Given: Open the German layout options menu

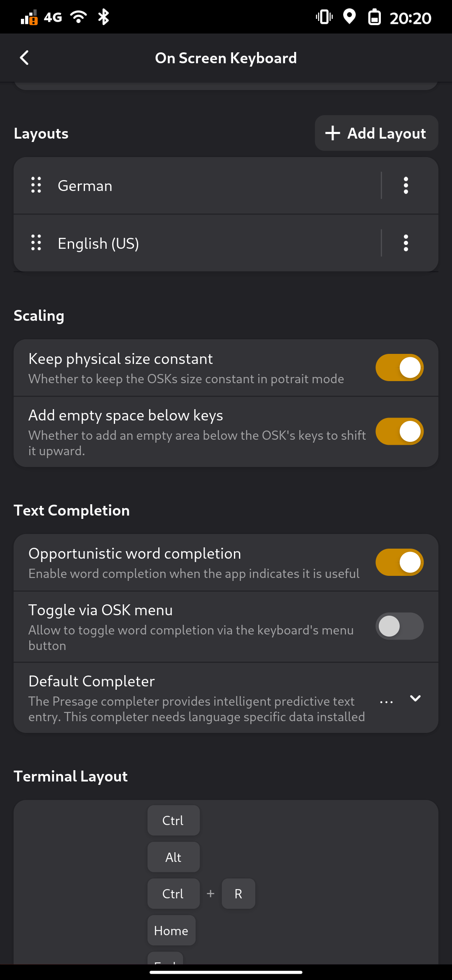Looking at the screenshot, I should tap(406, 186).
